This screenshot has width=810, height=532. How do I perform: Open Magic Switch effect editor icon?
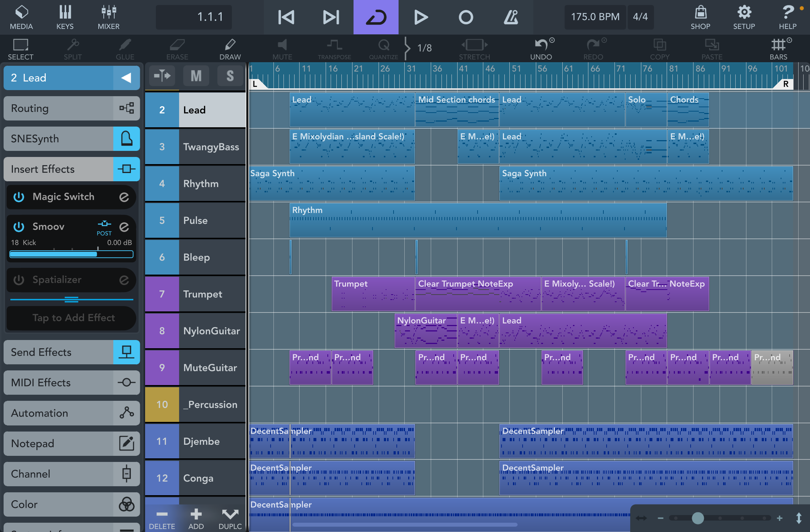click(124, 197)
